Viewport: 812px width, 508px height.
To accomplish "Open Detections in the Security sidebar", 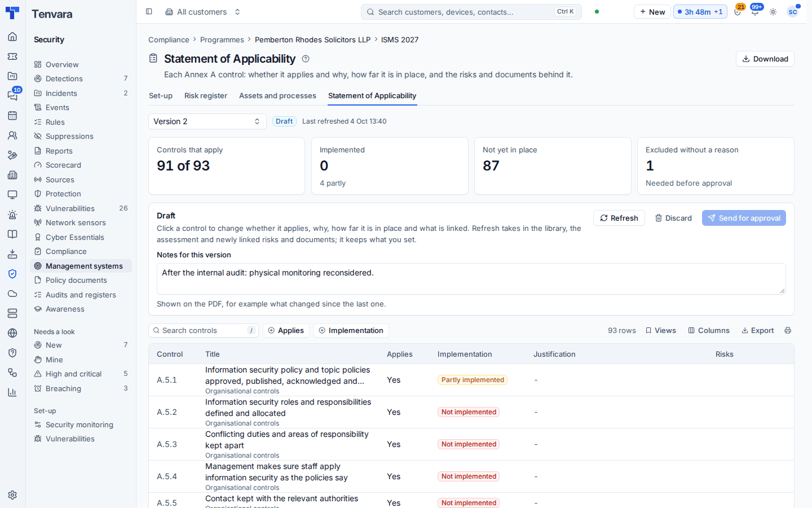I will [81, 79].
